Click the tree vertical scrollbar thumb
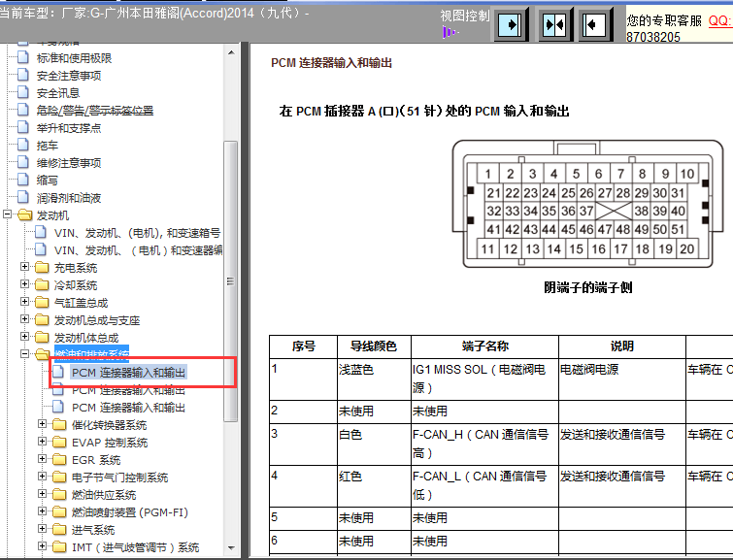 click(x=230, y=280)
